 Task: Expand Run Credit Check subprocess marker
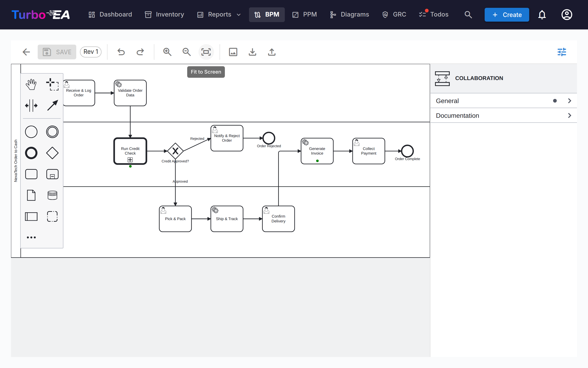click(x=130, y=160)
